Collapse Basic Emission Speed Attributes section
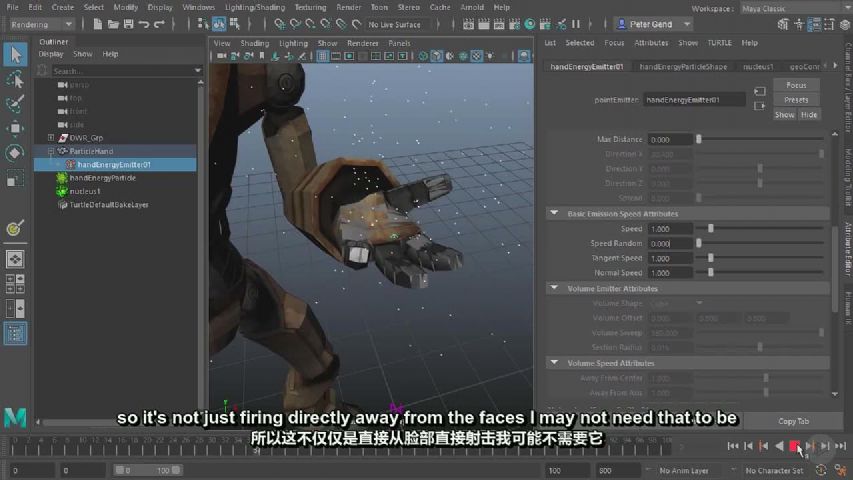 coord(554,213)
